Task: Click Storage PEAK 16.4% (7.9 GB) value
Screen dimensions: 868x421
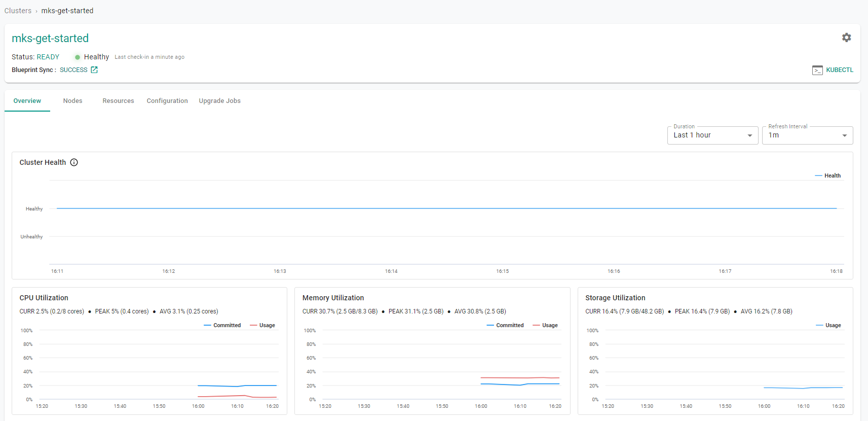Action: pyautogui.click(x=702, y=311)
